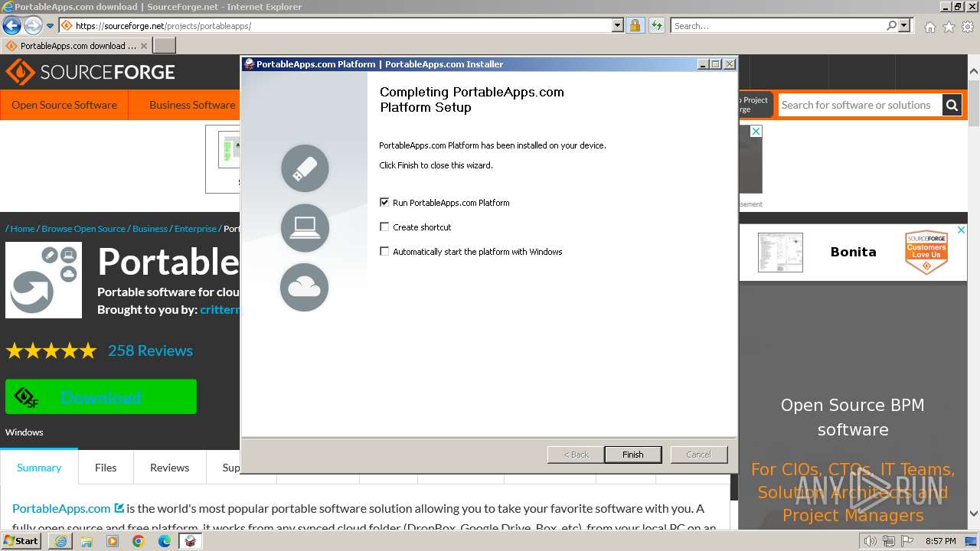Click the SourceForge site search field
The image size is (980, 551).
click(860, 105)
